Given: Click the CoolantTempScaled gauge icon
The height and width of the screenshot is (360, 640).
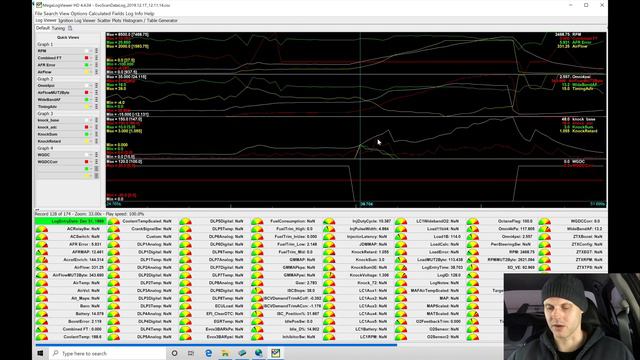Looking at the screenshot, I should [x=113, y=221].
